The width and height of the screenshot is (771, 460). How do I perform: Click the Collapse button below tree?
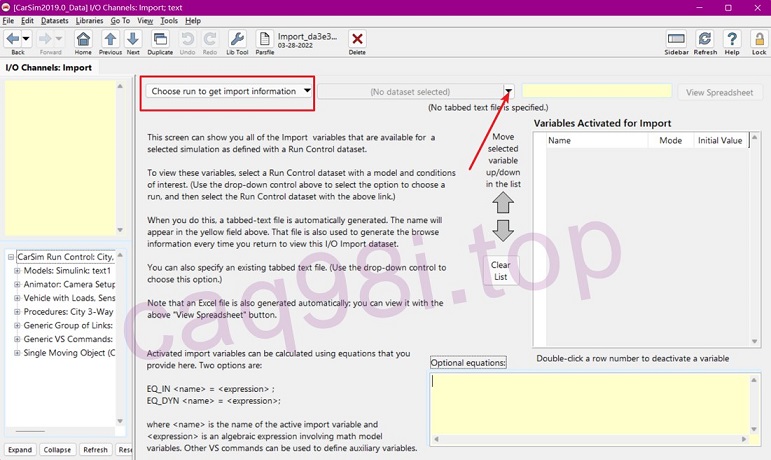click(57, 450)
